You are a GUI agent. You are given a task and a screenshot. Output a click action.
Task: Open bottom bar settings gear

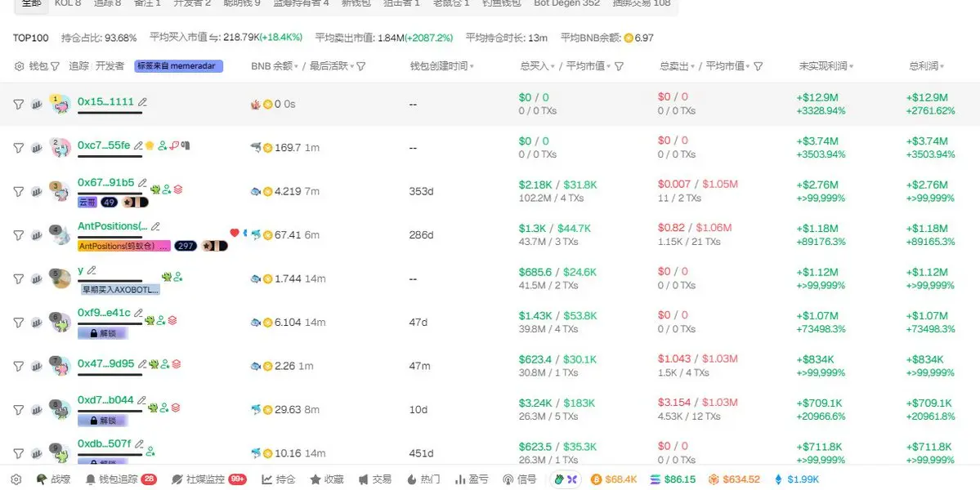pos(16,479)
